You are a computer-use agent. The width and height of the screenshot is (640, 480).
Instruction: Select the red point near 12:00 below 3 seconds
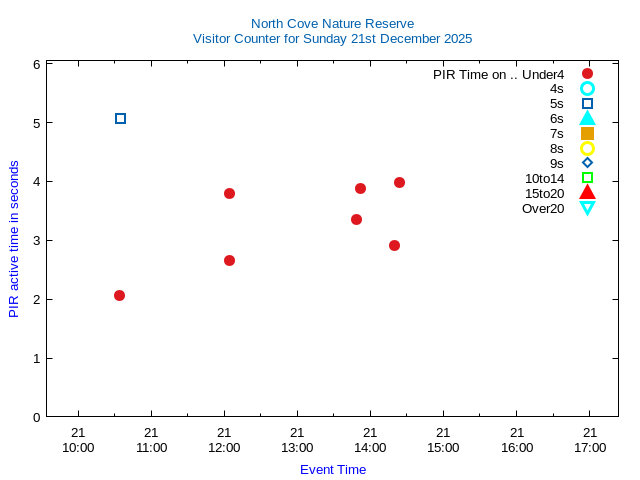click(229, 260)
